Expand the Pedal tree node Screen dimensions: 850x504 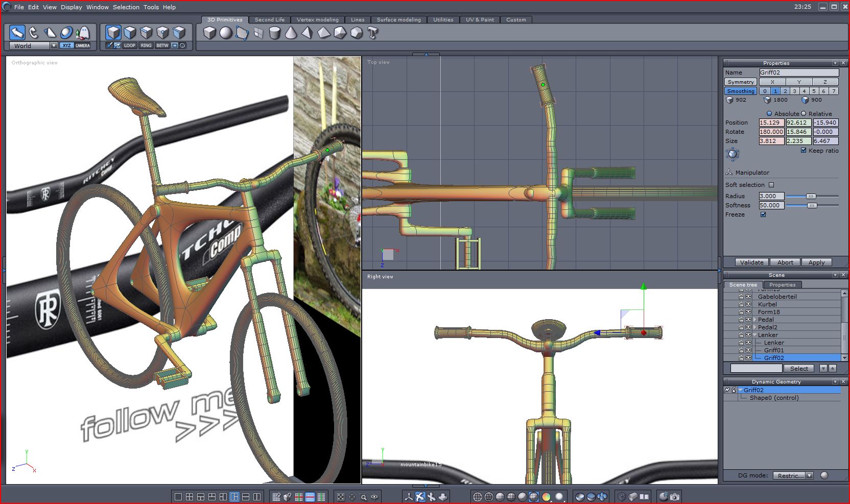coord(755,320)
